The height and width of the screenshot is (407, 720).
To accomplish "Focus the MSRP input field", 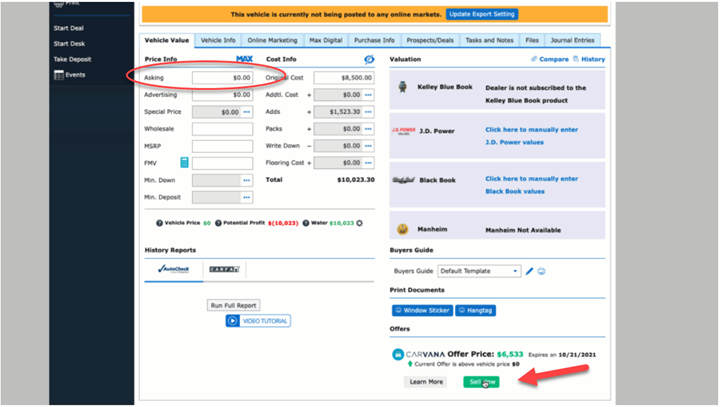I will click(x=222, y=146).
